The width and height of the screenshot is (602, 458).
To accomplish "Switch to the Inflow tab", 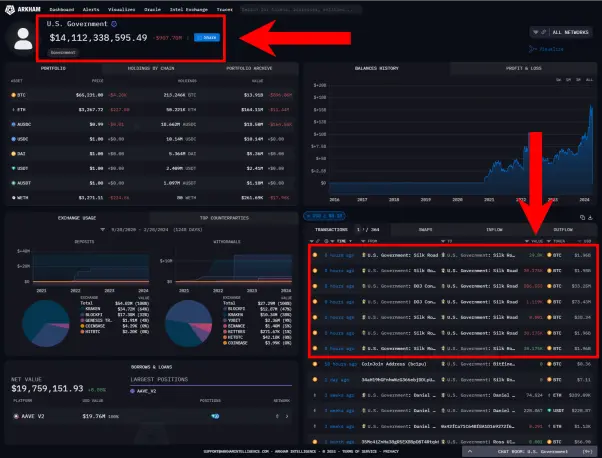I will pos(494,230).
